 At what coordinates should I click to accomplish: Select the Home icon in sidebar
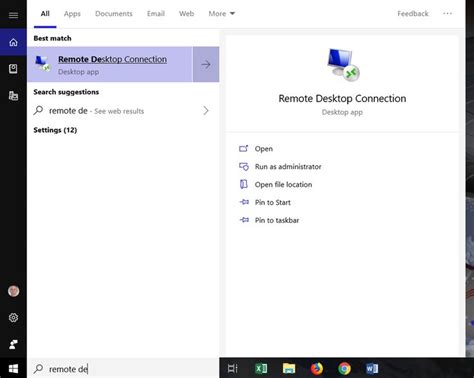click(x=13, y=42)
